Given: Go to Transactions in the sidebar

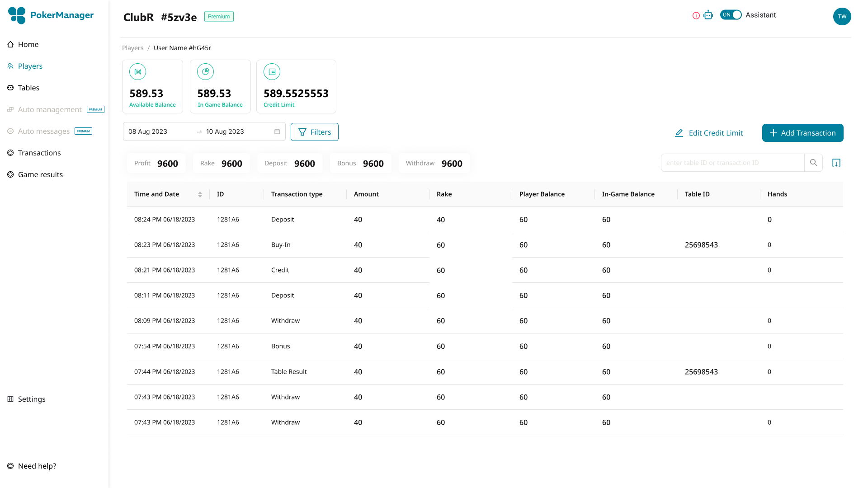Looking at the screenshot, I should (x=39, y=153).
